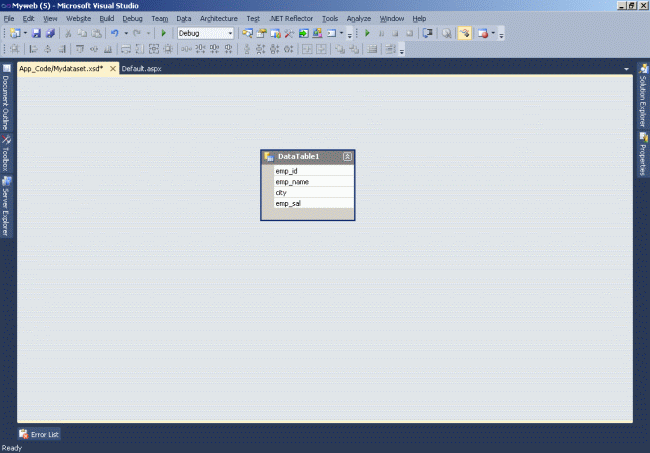Open Standard toolbar overflow options arrow
The height and width of the screenshot is (453, 650).
point(349,34)
